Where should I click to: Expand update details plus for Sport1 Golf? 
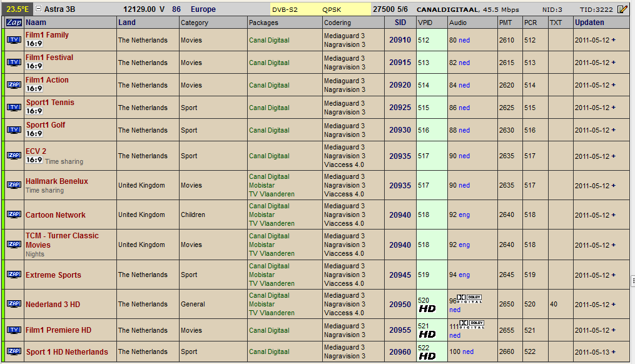tap(614, 130)
